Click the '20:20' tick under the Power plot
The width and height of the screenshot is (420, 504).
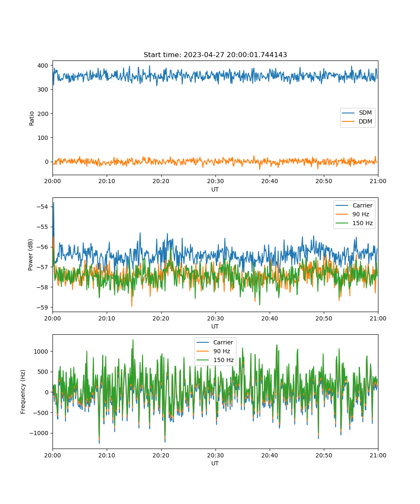[161, 318]
